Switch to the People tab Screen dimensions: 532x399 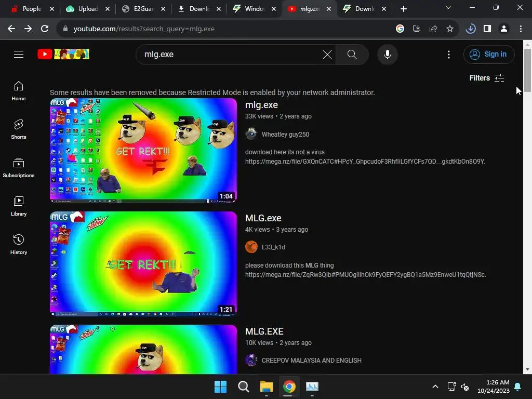tap(31, 9)
